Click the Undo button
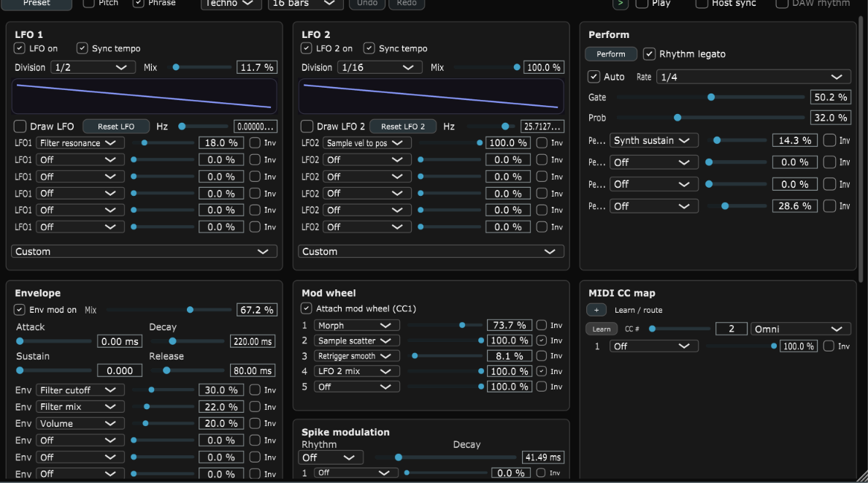This screenshot has height=483, width=868. coord(367,4)
